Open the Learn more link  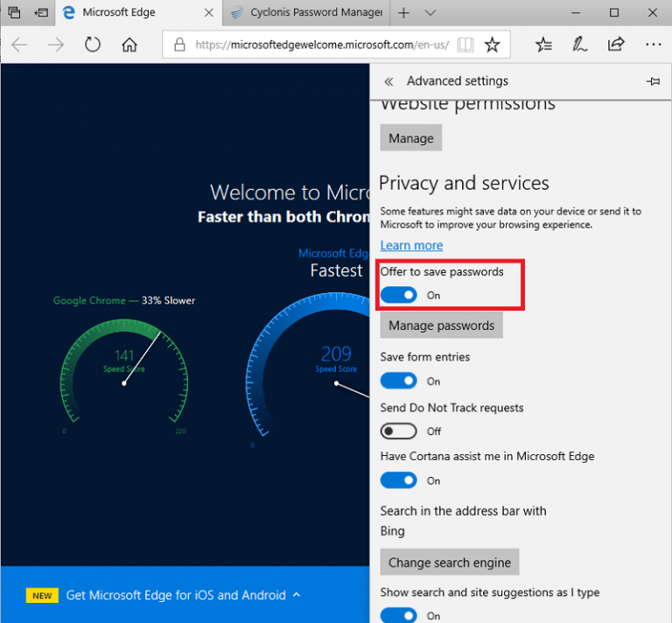click(x=411, y=245)
